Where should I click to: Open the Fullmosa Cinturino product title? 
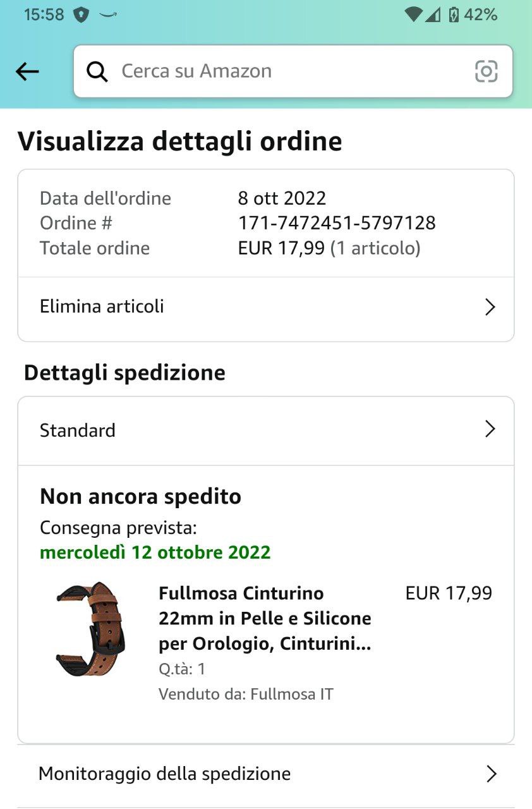265,618
